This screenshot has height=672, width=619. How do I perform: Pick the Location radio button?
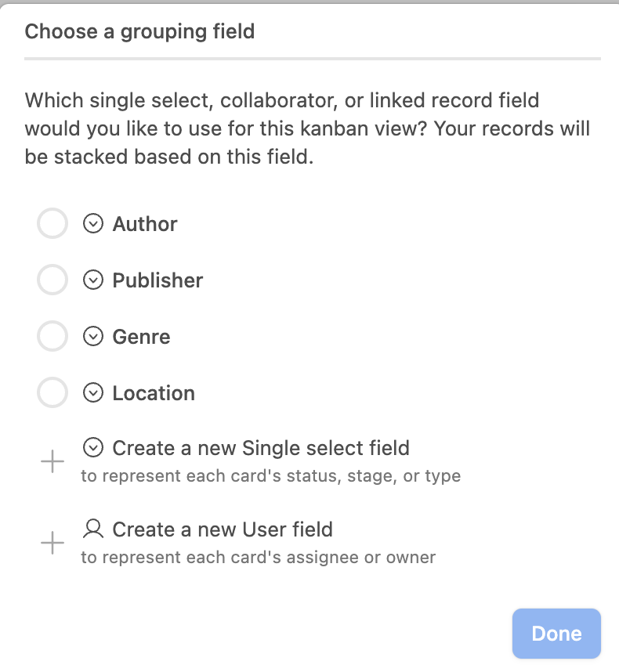tap(52, 393)
